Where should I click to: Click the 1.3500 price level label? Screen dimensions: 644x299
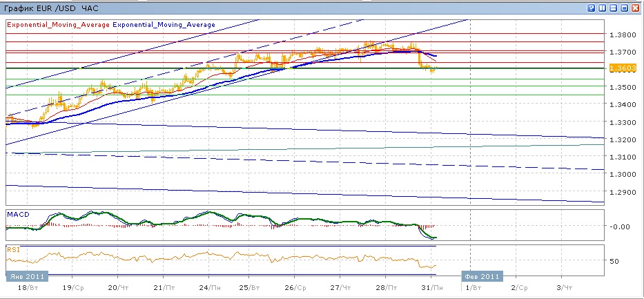click(623, 87)
